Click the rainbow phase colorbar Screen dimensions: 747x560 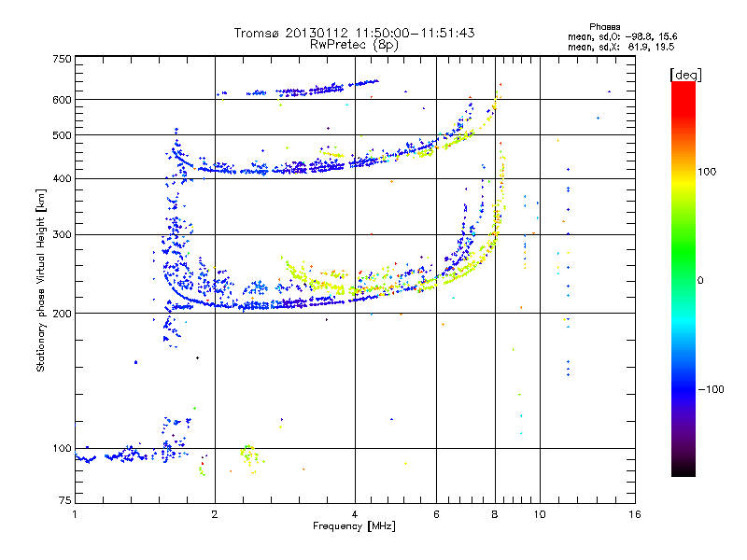(x=684, y=279)
